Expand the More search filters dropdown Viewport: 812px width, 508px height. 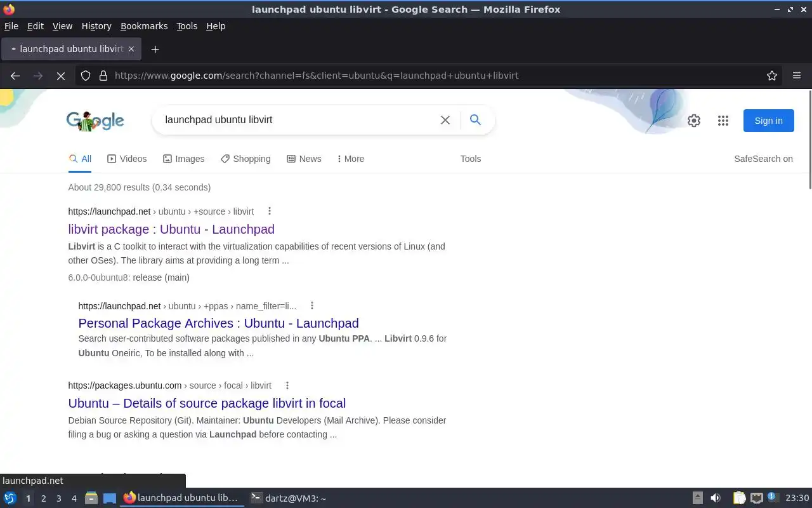[350, 159]
